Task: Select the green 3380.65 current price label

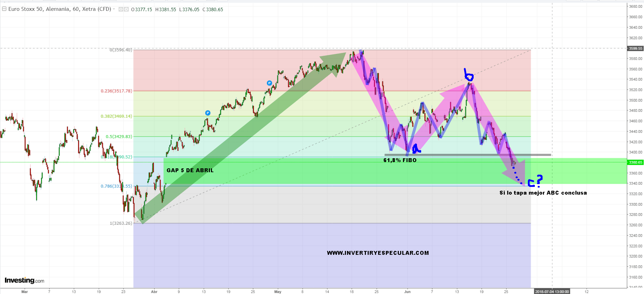Action: tap(635, 162)
